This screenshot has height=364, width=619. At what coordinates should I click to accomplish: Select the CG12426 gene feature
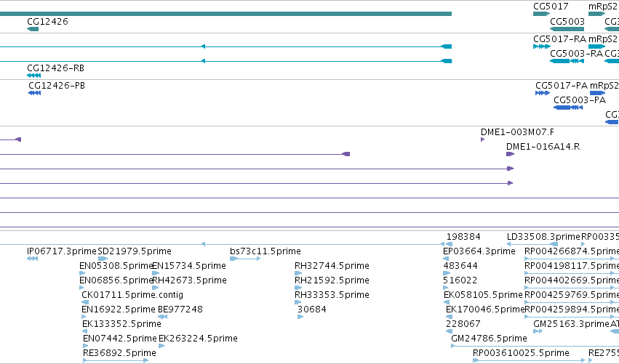point(33,29)
